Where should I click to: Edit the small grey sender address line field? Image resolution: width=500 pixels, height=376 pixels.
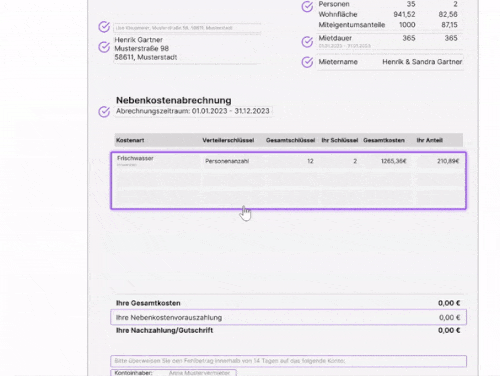(x=187, y=28)
